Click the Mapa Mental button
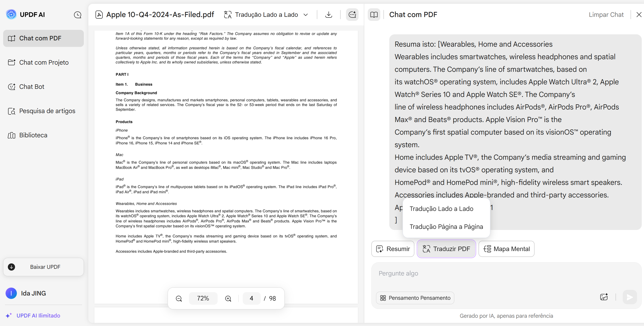Image resolution: width=644 pixels, height=326 pixels. click(507, 249)
